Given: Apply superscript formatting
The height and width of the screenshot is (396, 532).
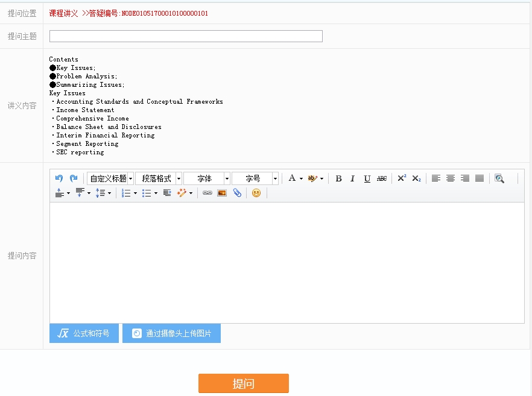Looking at the screenshot, I should pos(402,178).
